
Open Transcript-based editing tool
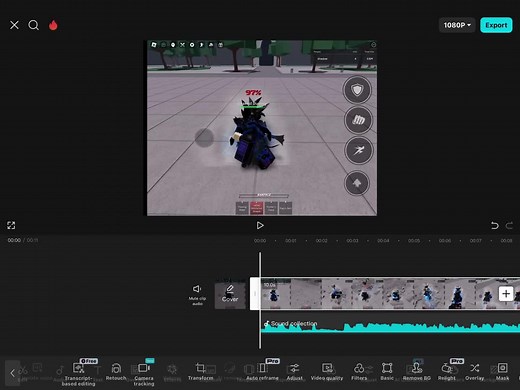click(x=79, y=374)
